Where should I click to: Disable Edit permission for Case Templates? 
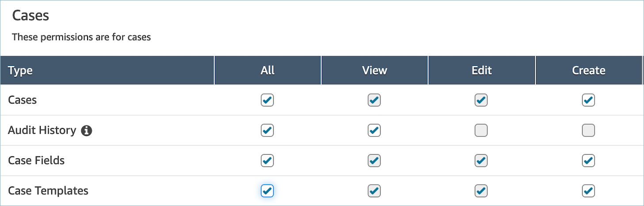(481, 190)
